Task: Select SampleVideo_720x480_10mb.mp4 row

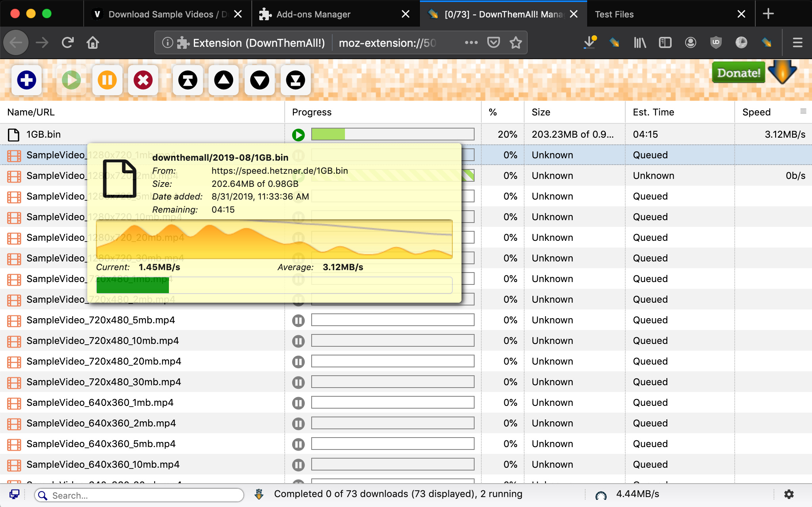Action: click(406, 341)
